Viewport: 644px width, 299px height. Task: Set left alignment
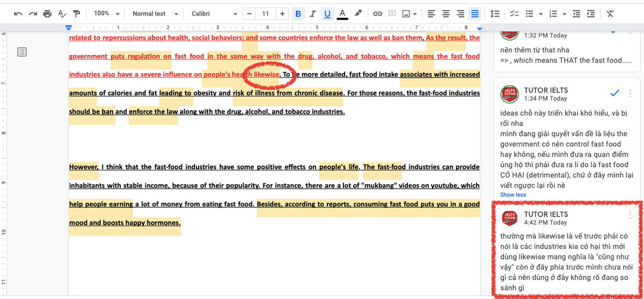pos(431,13)
